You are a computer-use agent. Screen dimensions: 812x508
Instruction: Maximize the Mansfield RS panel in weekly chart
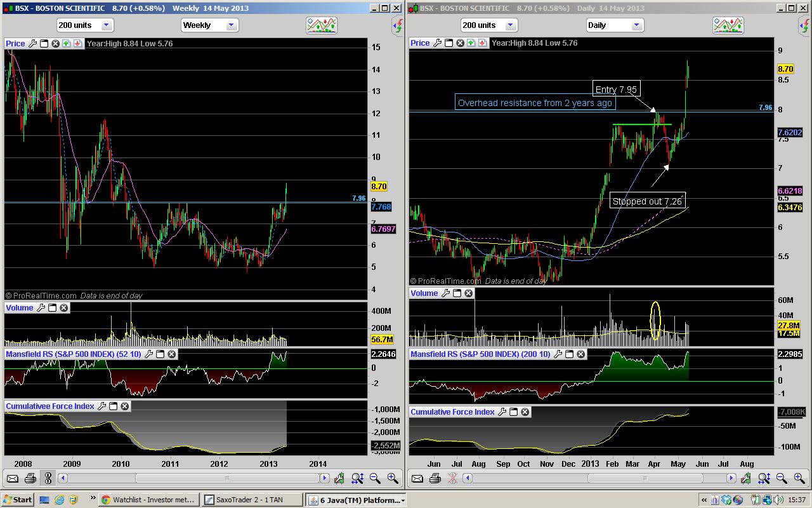coord(160,354)
